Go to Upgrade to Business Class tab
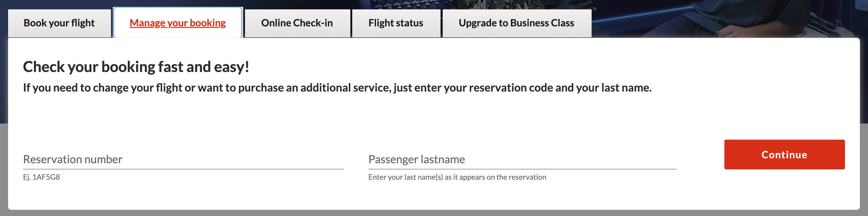The width and height of the screenshot is (868, 216). (x=517, y=23)
